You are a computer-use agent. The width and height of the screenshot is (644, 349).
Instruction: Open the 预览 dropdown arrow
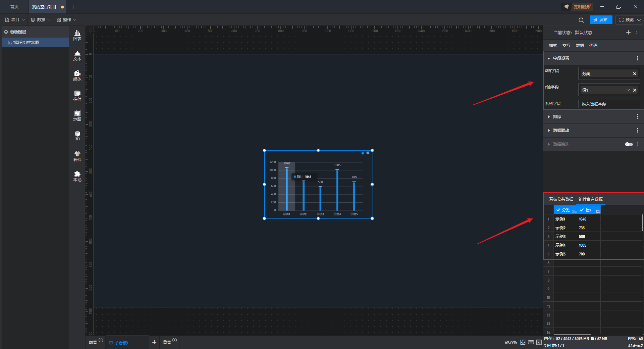pyautogui.click(x=639, y=20)
